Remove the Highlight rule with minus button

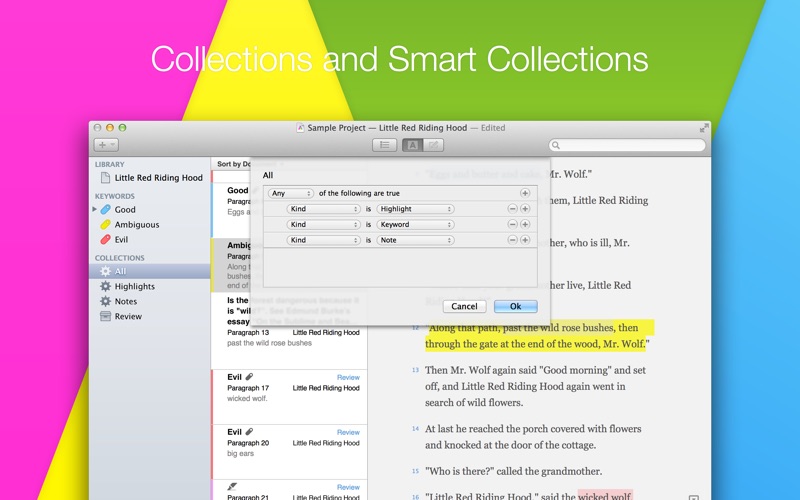pyautogui.click(x=512, y=209)
